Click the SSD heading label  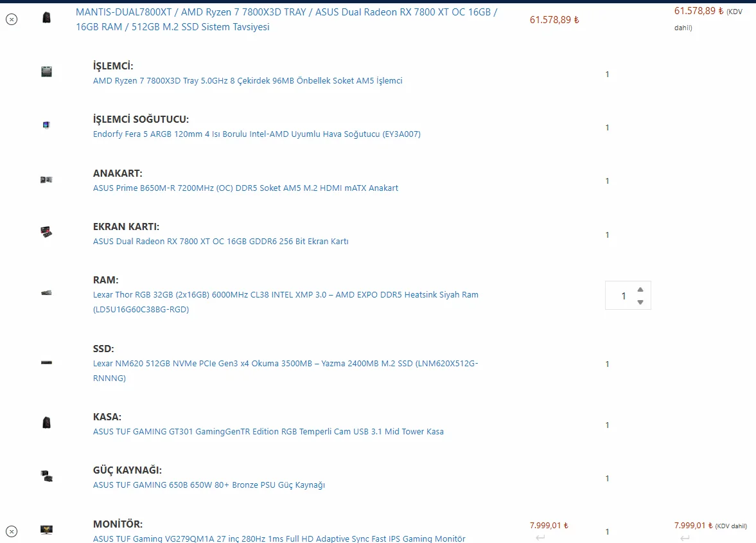coord(103,349)
